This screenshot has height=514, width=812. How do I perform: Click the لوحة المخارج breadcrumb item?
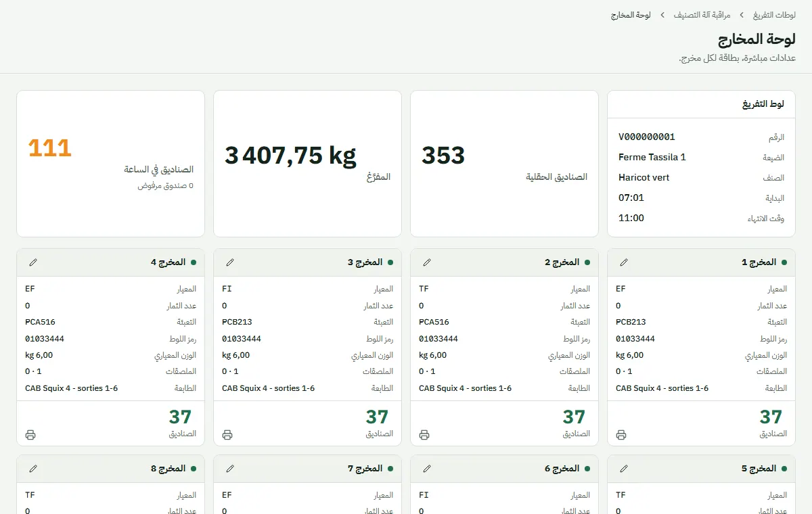pos(631,14)
